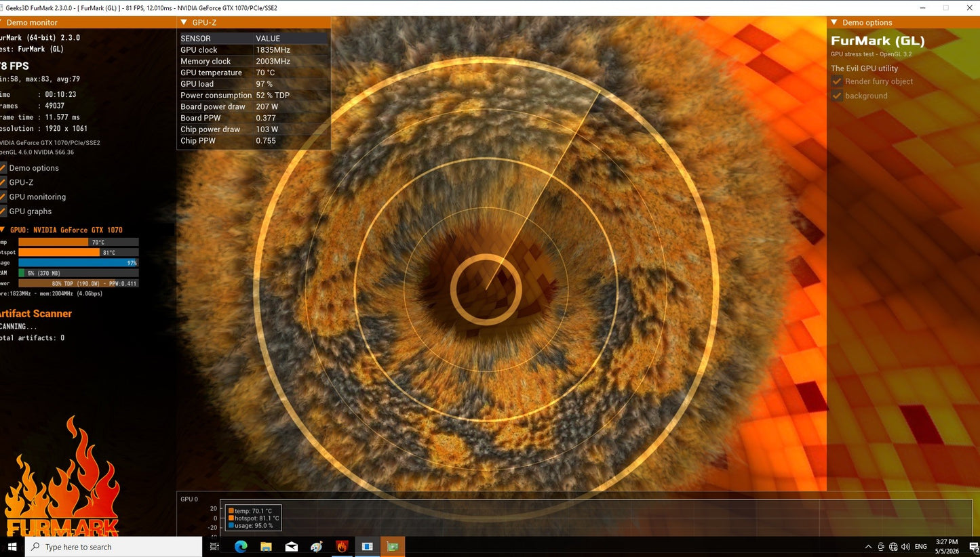
Task: Click the GPU temperature row in GPU-Z
Action: tap(254, 73)
